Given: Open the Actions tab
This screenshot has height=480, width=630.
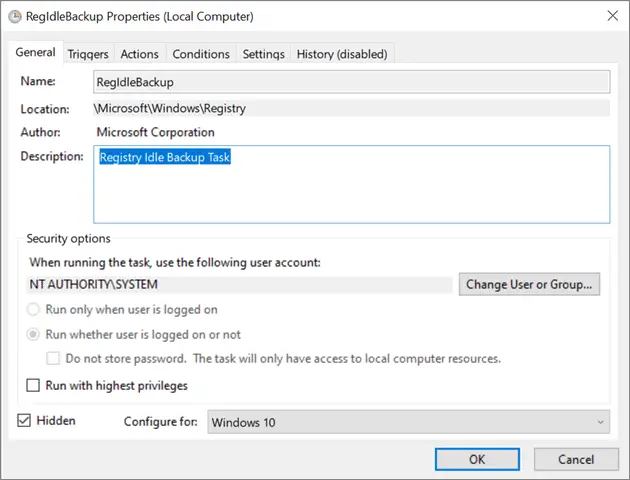Looking at the screenshot, I should tap(139, 54).
